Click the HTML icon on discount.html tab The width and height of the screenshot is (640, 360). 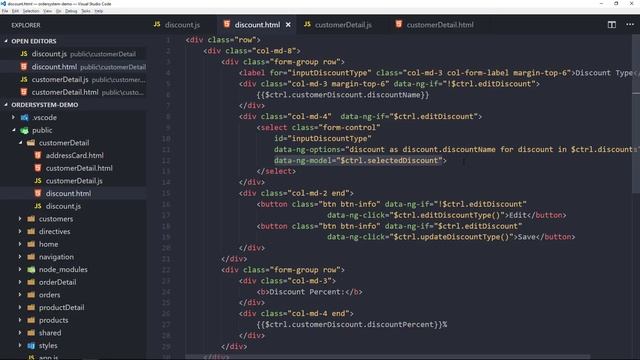227,24
